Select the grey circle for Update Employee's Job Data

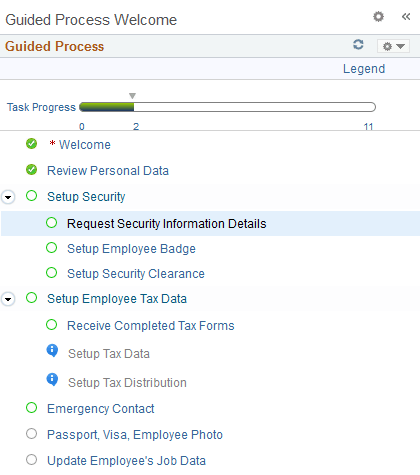tap(32, 460)
